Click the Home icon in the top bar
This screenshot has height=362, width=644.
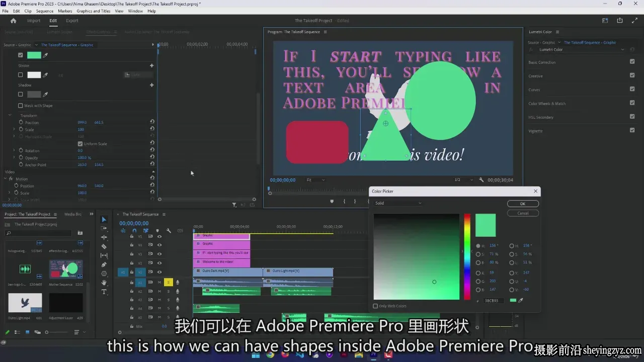14,21
